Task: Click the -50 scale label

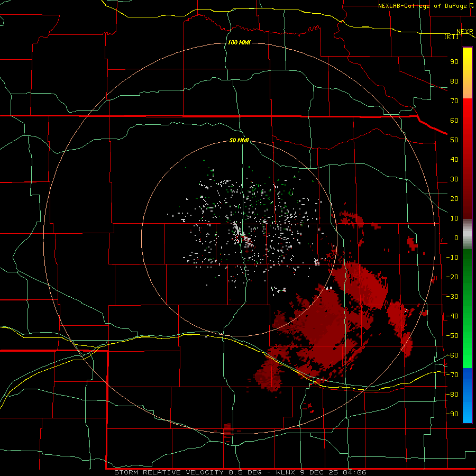Action: pyautogui.click(x=452, y=336)
